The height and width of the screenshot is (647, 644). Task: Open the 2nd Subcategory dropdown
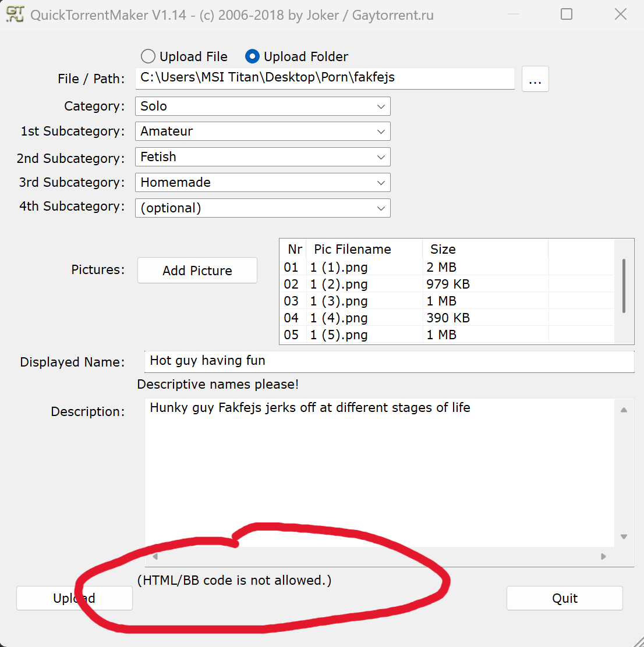click(381, 157)
